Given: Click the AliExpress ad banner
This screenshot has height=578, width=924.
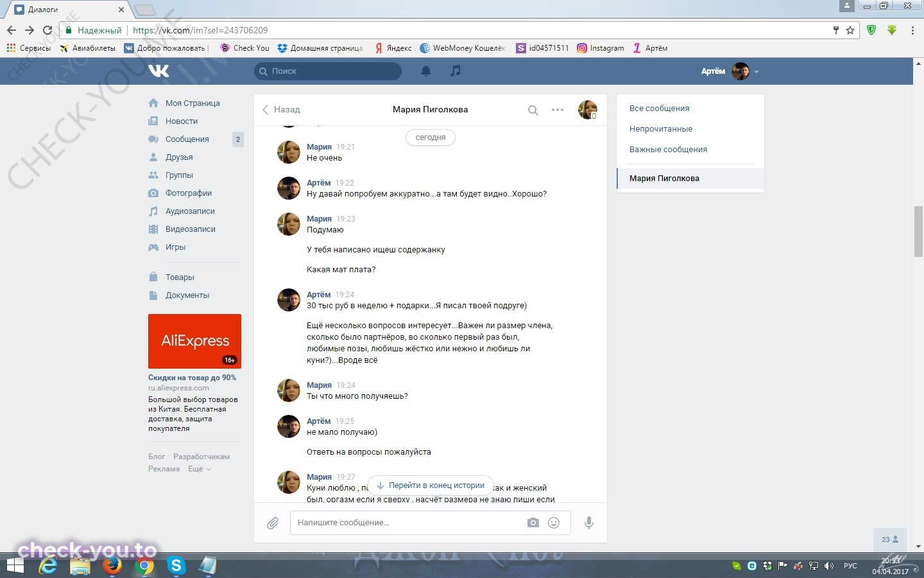Looking at the screenshot, I should coord(194,341).
